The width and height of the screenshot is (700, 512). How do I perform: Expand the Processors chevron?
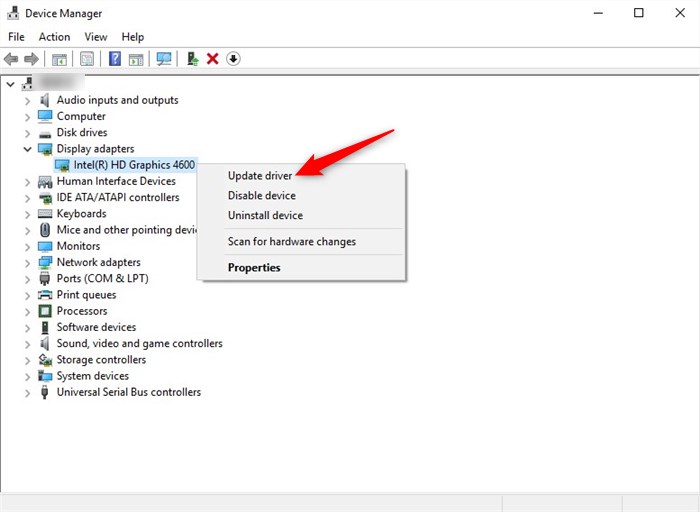tap(28, 312)
